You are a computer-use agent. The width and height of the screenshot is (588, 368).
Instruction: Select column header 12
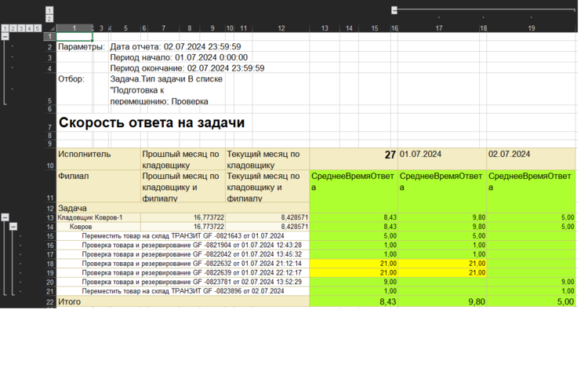281,28
